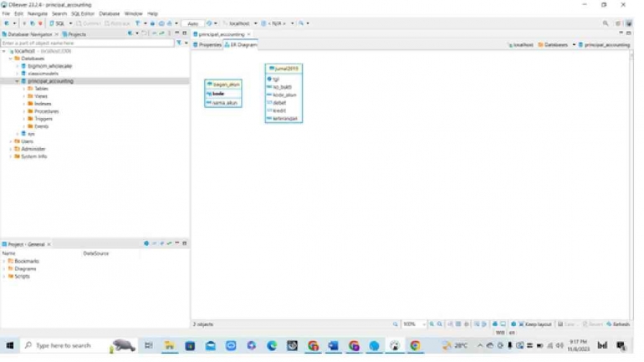The image size is (644, 362).
Task: Select the Diagrams project folder
Action: tap(23, 269)
